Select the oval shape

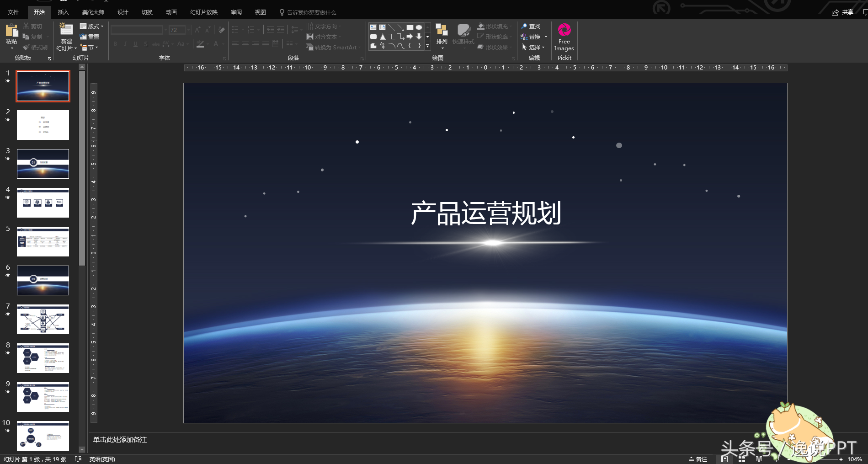[x=419, y=27]
